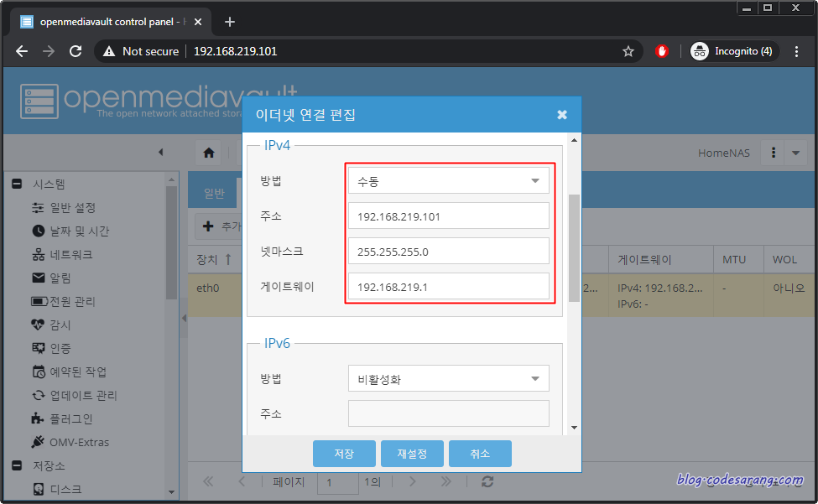Close the openmediavault control panel tab
This screenshot has width=818, height=504.
tap(198, 22)
